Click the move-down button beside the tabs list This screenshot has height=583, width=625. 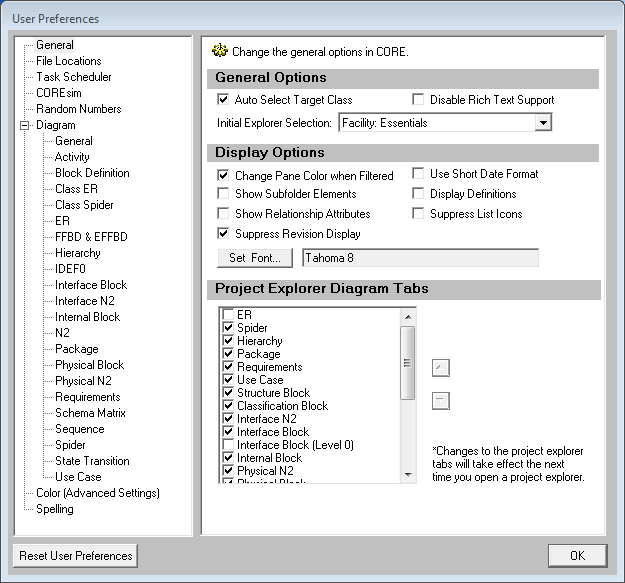click(441, 401)
